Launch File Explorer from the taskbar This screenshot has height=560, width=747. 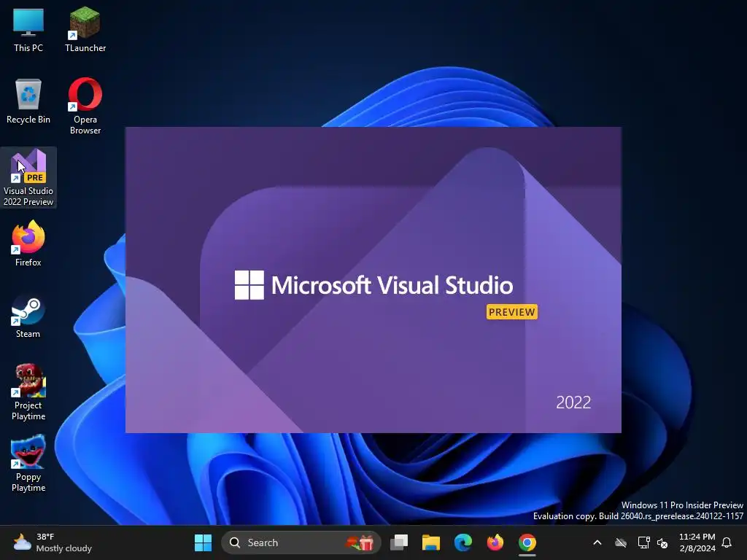(x=430, y=542)
